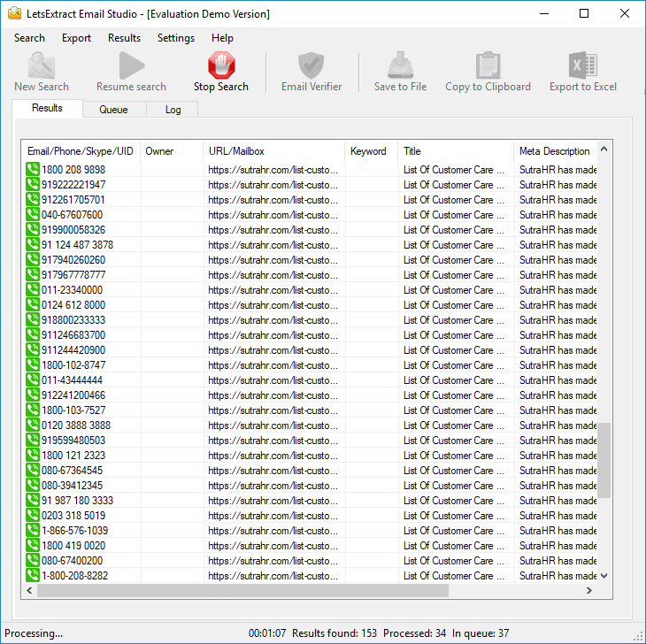The image size is (646, 644).
Task: Open the Help menu
Action: (222, 38)
